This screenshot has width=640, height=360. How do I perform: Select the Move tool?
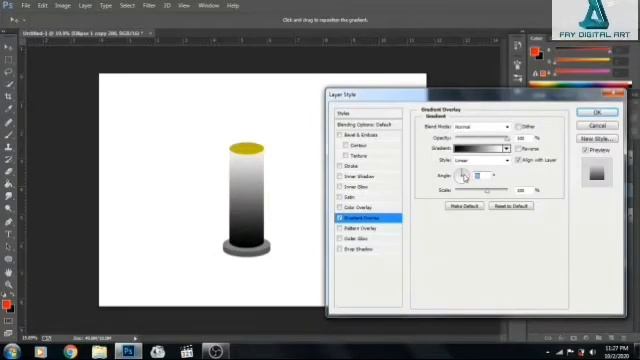pyautogui.click(x=8, y=48)
